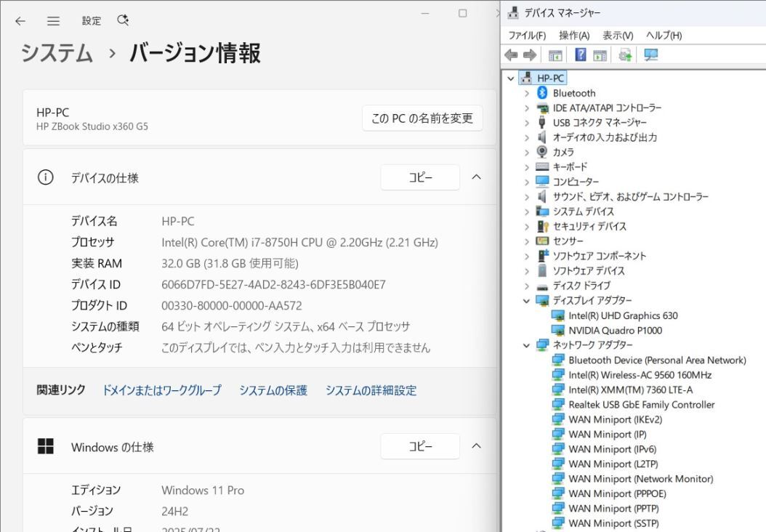
Task: Open the システムの詳細設定 link
Action: [x=372, y=390]
